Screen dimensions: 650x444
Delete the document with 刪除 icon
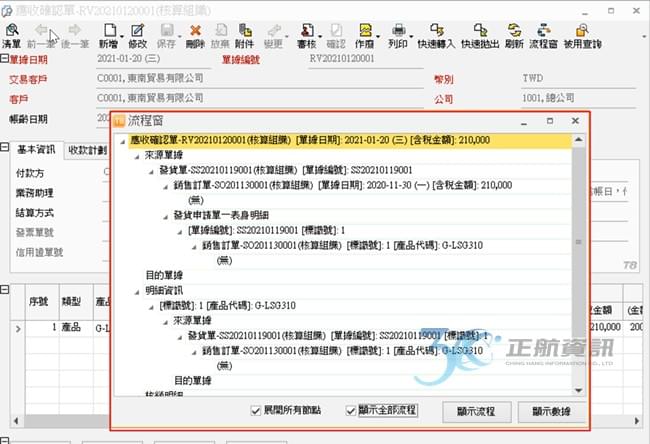tap(195, 30)
